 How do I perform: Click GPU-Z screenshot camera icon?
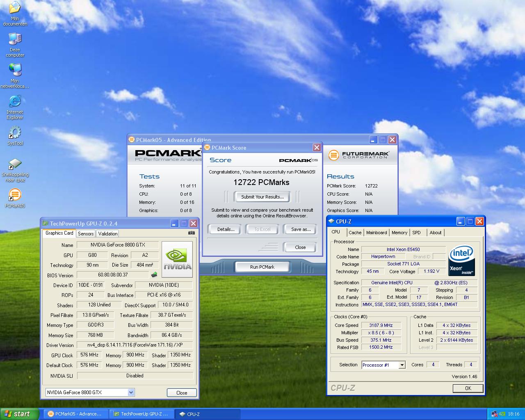pyautogui.click(x=192, y=233)
